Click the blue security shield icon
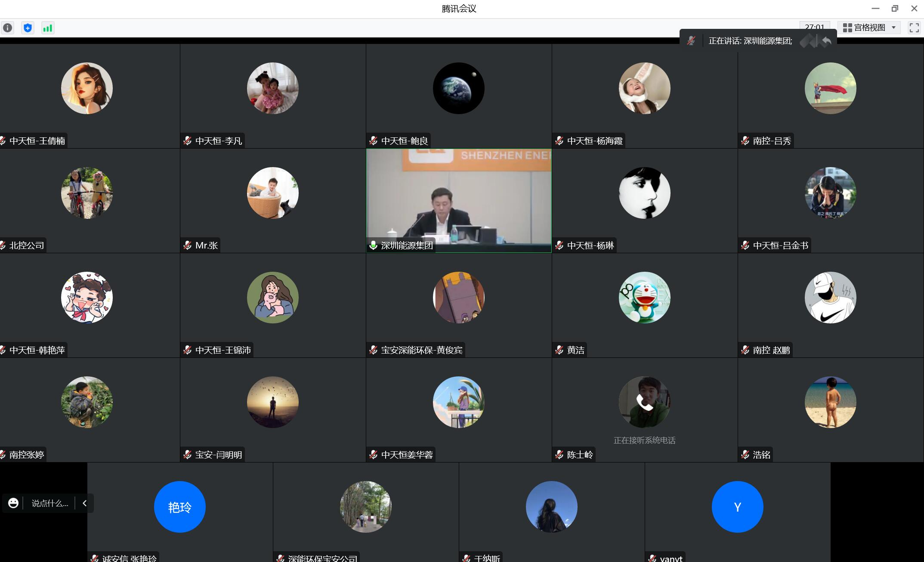This screenshot has height=562, width=924. [28, 28]
